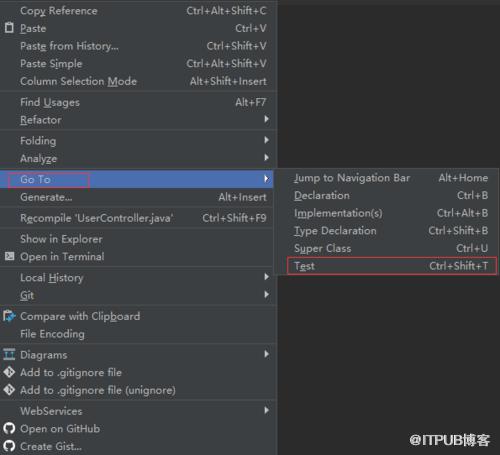Click the Diagrams icon
500x455 pixels.
click(9, 354)
